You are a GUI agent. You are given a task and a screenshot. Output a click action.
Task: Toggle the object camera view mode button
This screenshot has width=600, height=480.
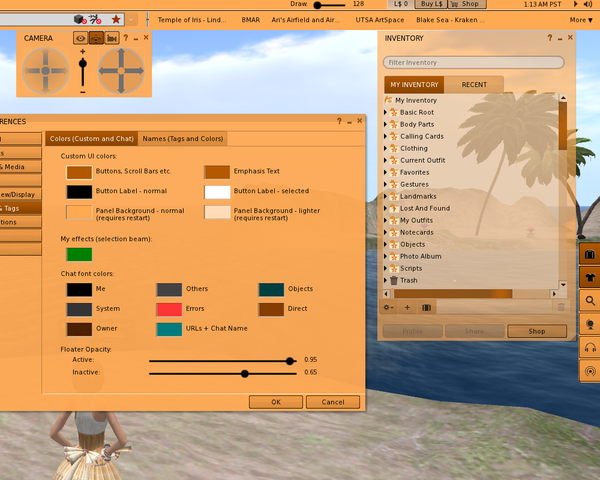coord(112,38)
